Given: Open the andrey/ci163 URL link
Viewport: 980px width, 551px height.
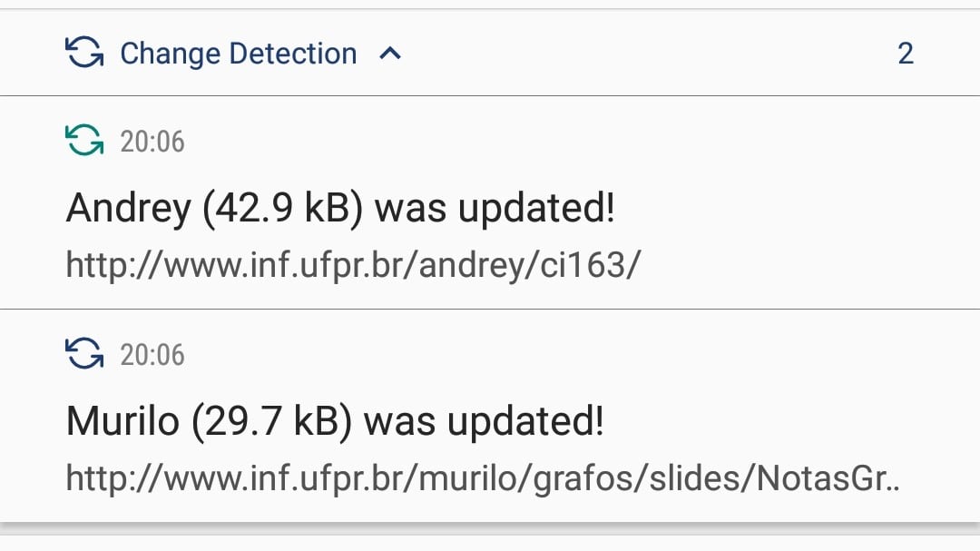Looking at the screenshot, I should point(353,264).
